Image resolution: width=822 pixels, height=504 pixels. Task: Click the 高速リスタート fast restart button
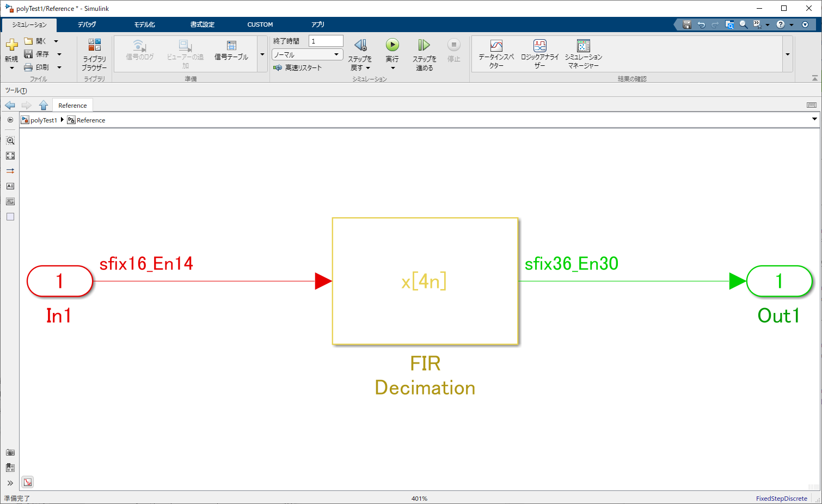click(x=298, y=67)
